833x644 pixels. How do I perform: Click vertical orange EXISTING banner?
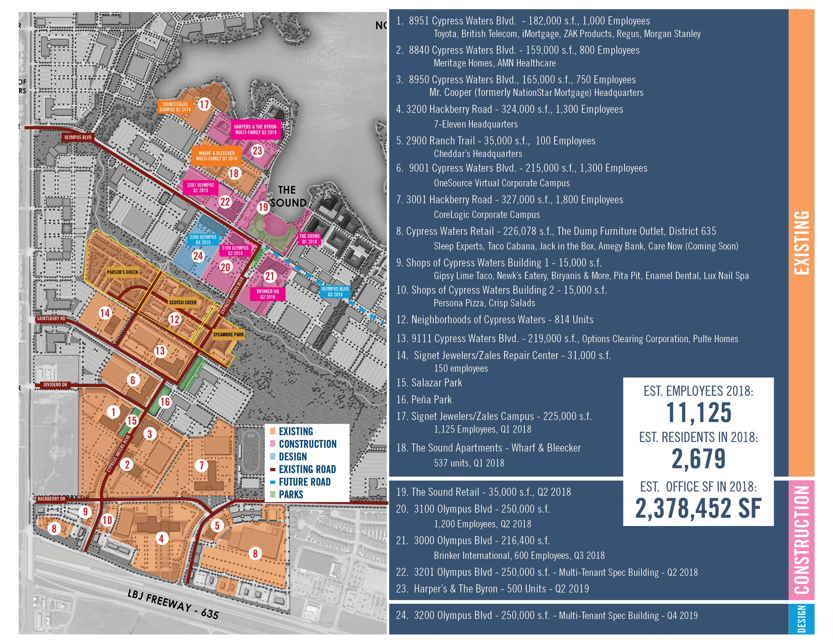point(801,243)
